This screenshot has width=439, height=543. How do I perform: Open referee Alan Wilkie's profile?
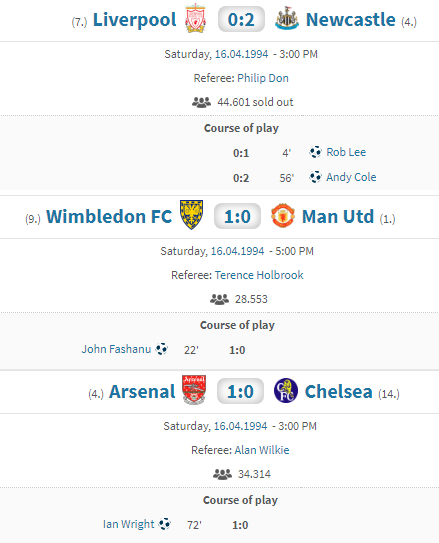coord(262,450)
